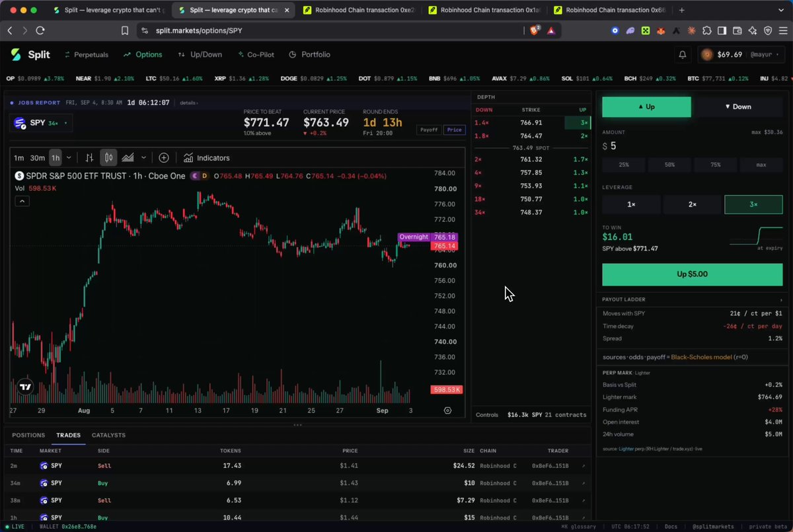Viewport: 793px width, 532px height.
Task: Open the Indicators menu on the chart
Action: [206, 158]
